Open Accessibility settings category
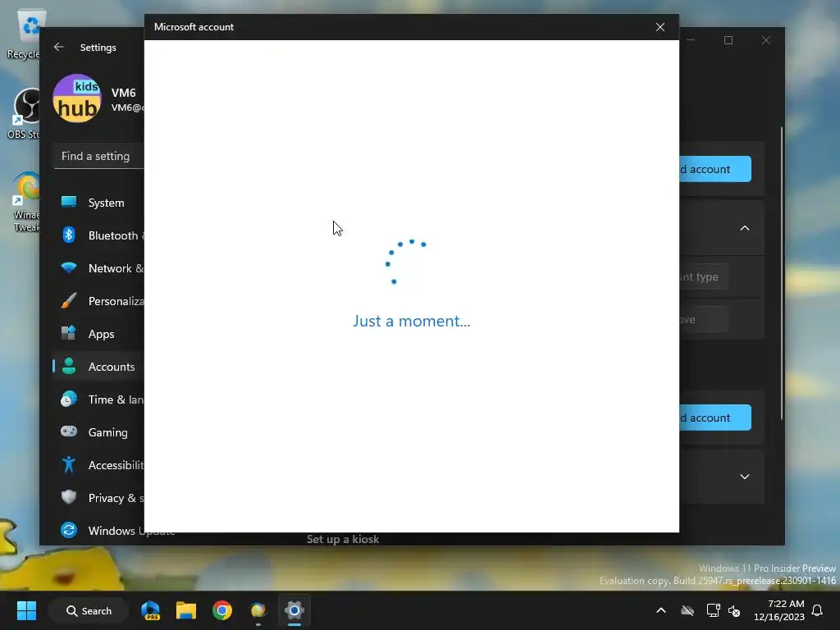The height and width of the screenshot is (630, 840). [x=98, y=465]
